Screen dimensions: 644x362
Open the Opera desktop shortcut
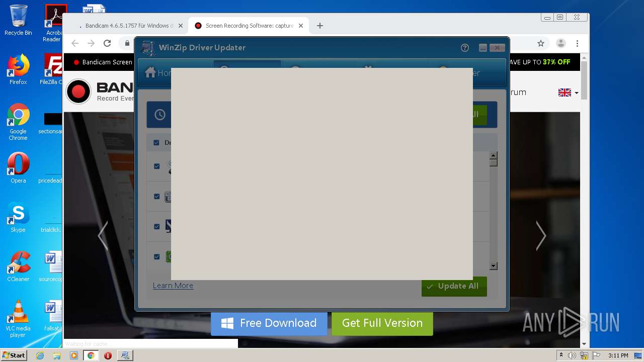pos(18,168)
